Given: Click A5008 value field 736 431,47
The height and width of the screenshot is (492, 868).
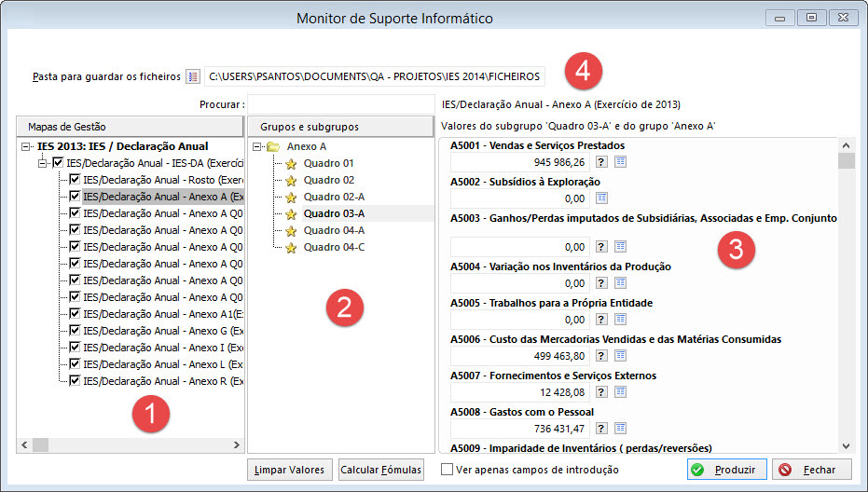Looking at the screenshot, I should click(x=520, y=429).
